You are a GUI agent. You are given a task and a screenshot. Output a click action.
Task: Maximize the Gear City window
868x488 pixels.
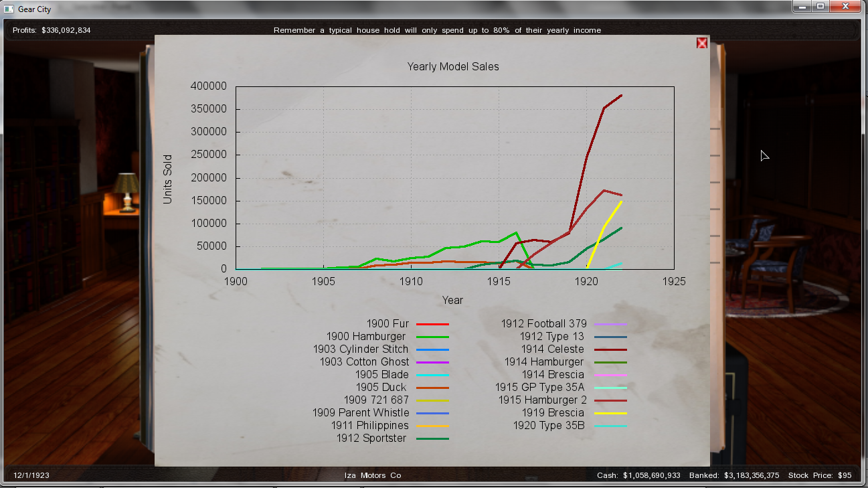point(820,7)
